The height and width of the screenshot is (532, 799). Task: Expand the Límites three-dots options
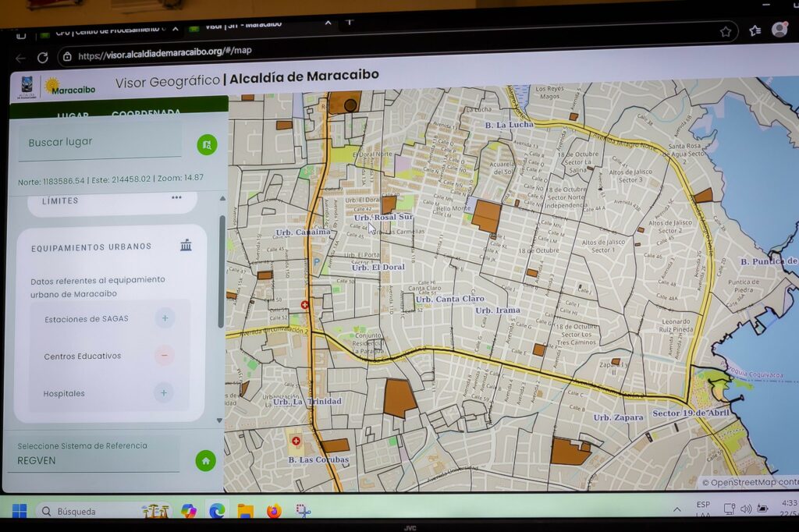click(x=176, y=198)
